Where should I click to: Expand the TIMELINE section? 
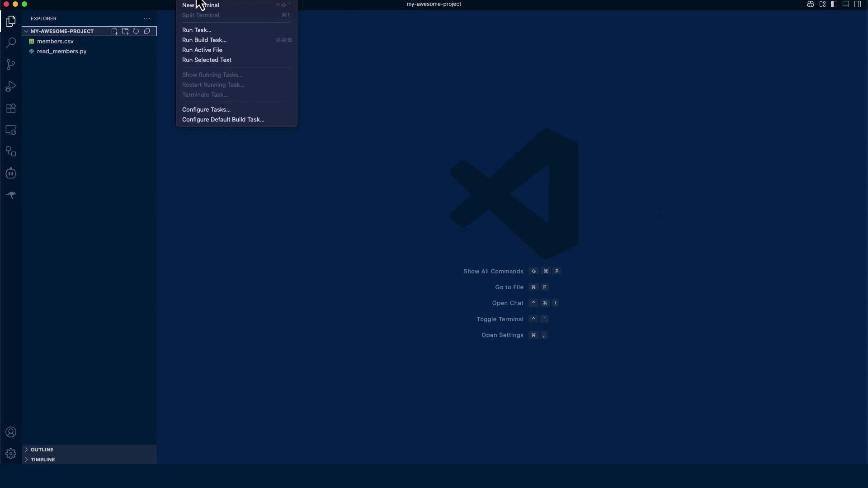click(x=90, y=460)
